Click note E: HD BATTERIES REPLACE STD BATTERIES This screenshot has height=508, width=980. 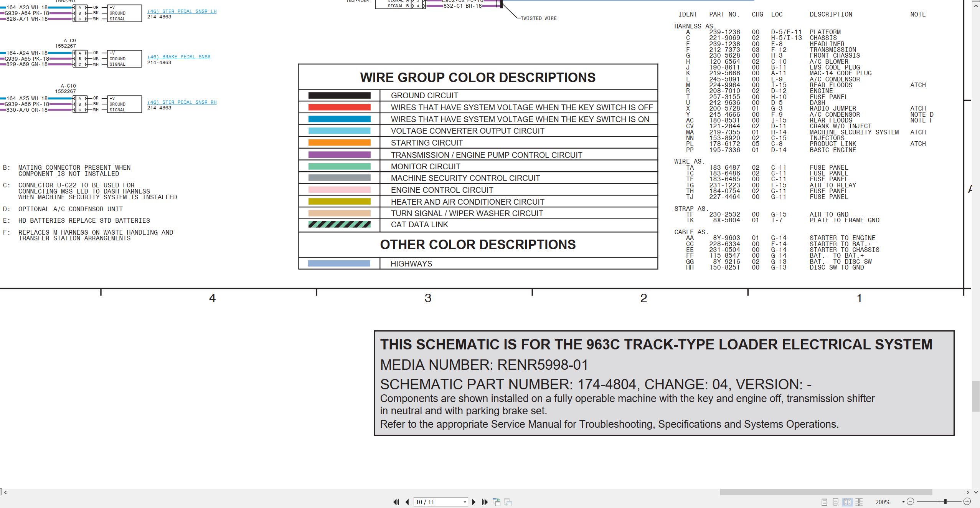point(76,221)
